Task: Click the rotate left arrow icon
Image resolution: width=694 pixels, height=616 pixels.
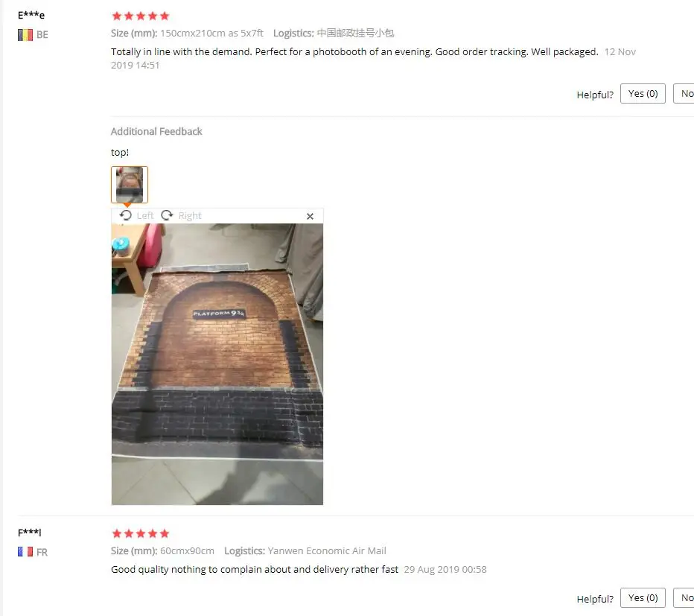Action: (x=126, y=215)
